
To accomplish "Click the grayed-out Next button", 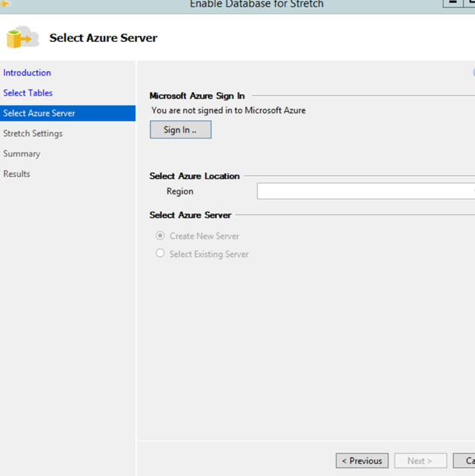I will 420,461.
